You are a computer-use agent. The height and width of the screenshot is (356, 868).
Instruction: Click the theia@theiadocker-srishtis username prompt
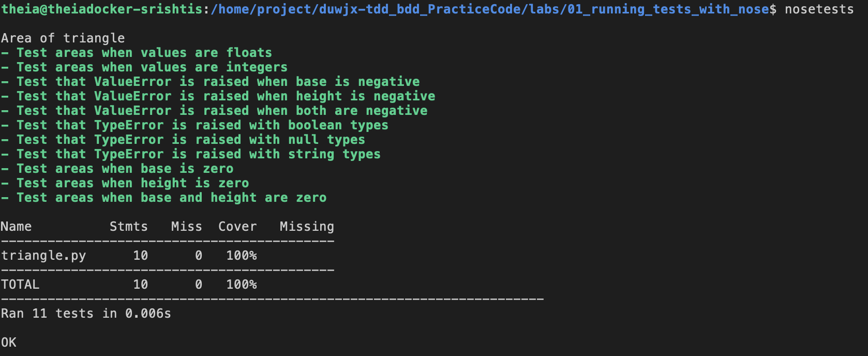coord(102,9)
